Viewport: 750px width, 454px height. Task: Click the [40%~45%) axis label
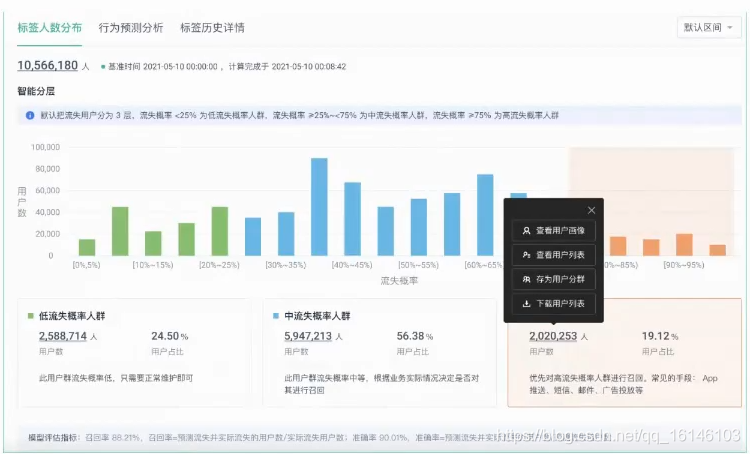[352, 265]
